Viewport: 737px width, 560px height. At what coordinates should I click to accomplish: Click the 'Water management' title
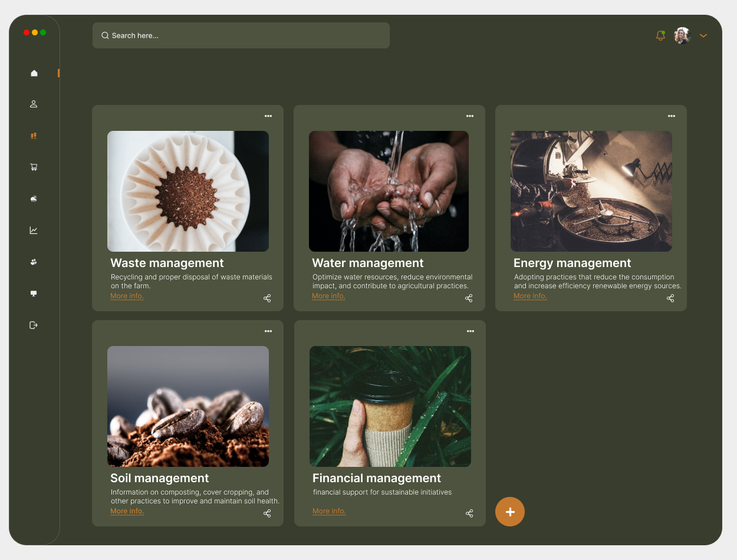pyautogui.click(x=368, y=263)
